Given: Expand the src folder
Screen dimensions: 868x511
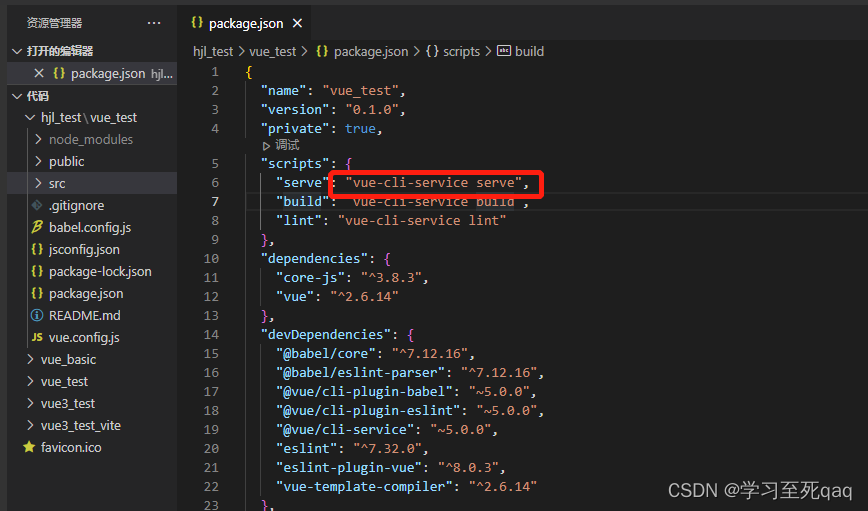Looking at the screenshot, I should point(38,183).
